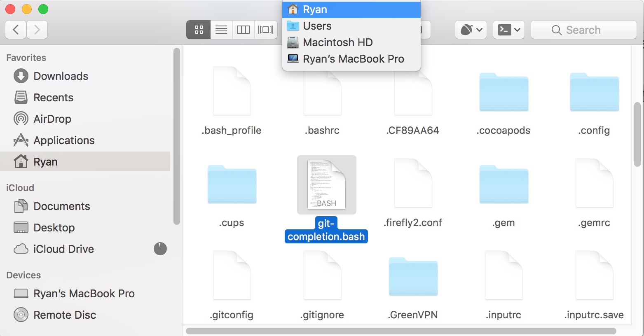The image size is (644, 336).
Task: Switch to cover flow view
Action: coord(266,30)
